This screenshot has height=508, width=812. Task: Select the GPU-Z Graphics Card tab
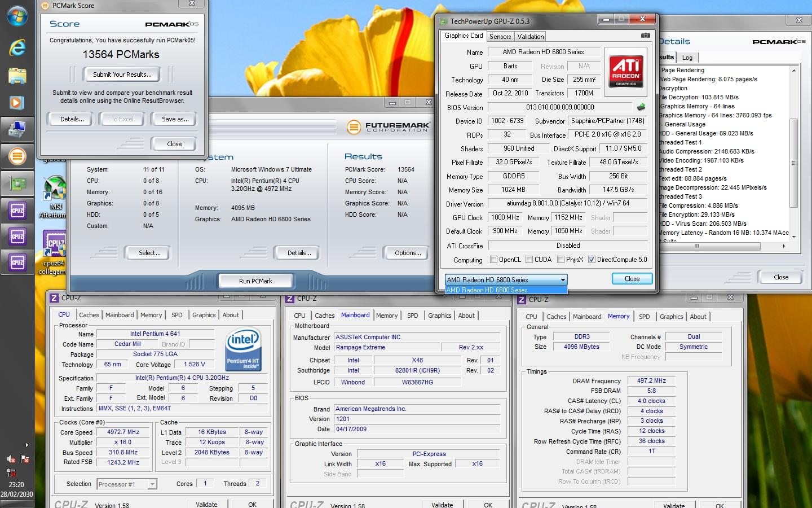[x=464, y=36]
